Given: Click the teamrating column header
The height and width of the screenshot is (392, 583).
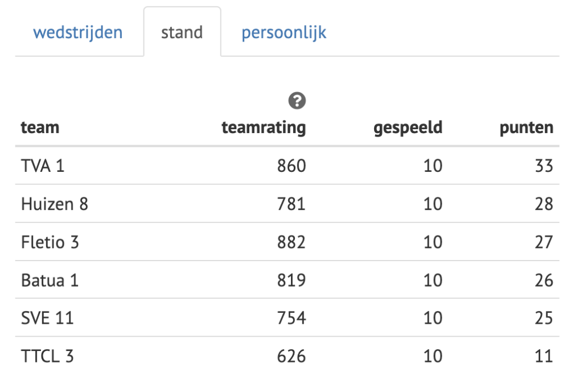Looking at the screenshot, I should (264, 127).
